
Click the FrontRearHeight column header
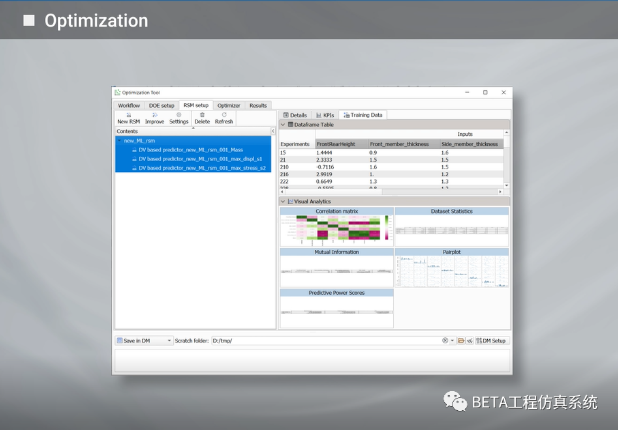pyautogui.click(x=336, y=144)
